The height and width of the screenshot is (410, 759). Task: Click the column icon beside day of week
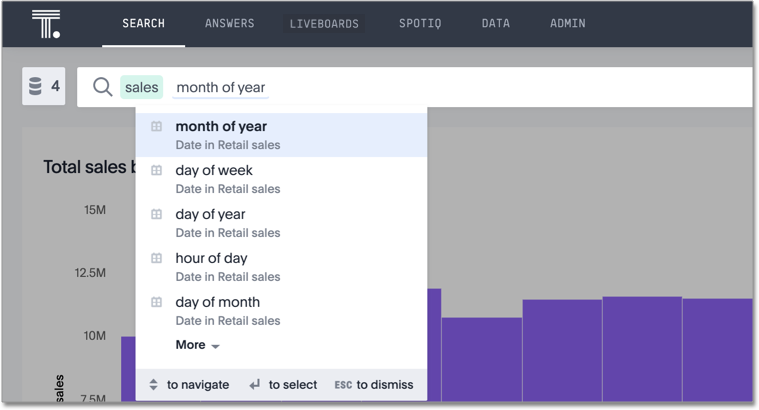tap(156, 171)
